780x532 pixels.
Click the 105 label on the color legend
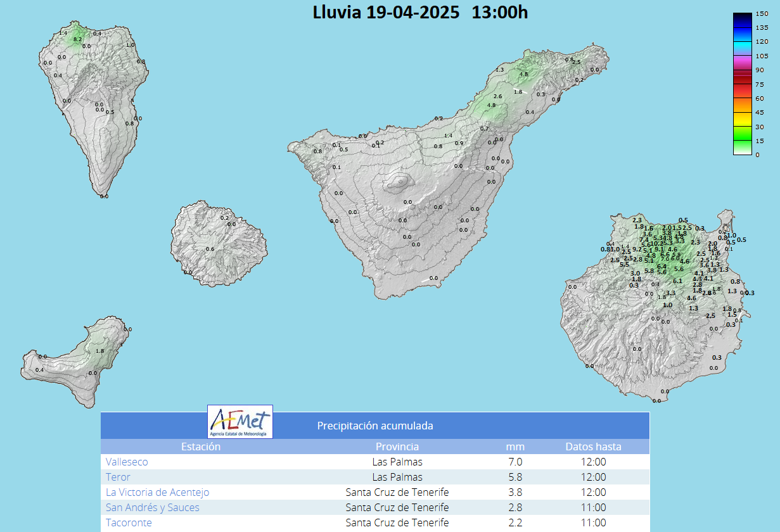point(761,56)
